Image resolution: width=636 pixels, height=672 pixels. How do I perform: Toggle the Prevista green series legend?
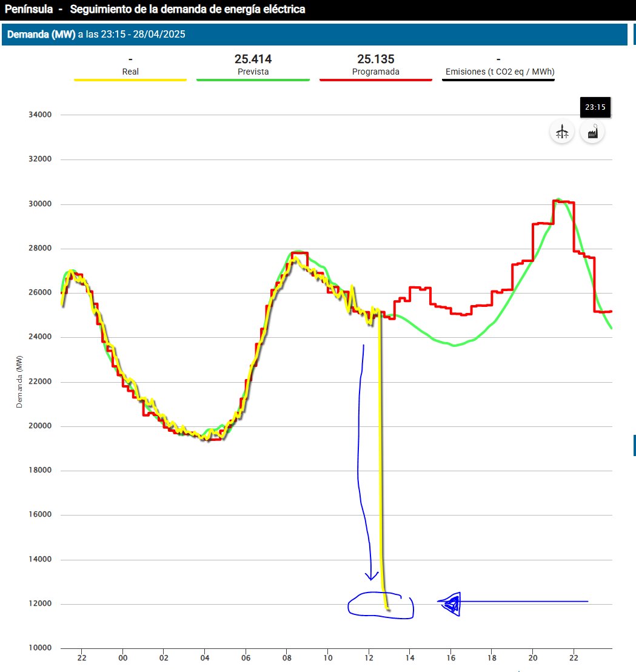click(253, 72)
